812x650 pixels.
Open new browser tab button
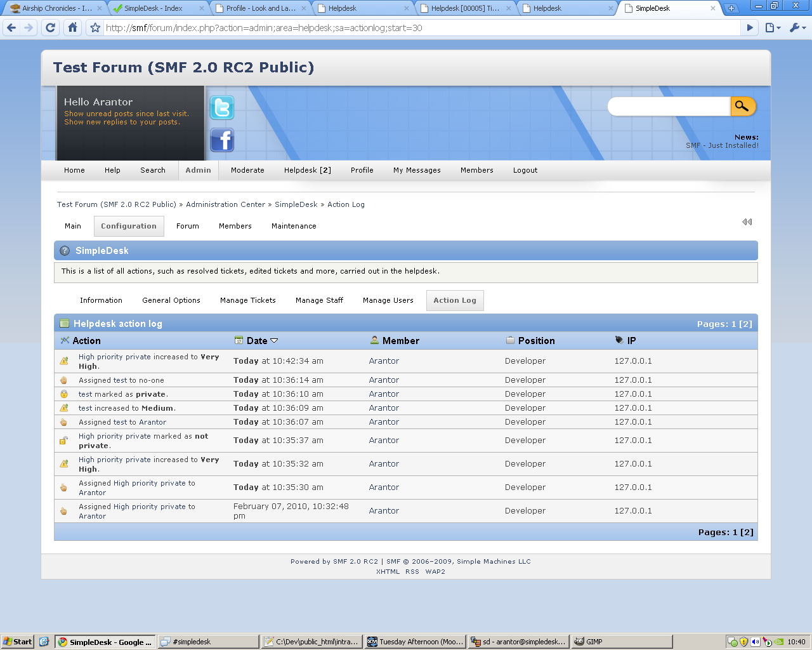(731, 8)
